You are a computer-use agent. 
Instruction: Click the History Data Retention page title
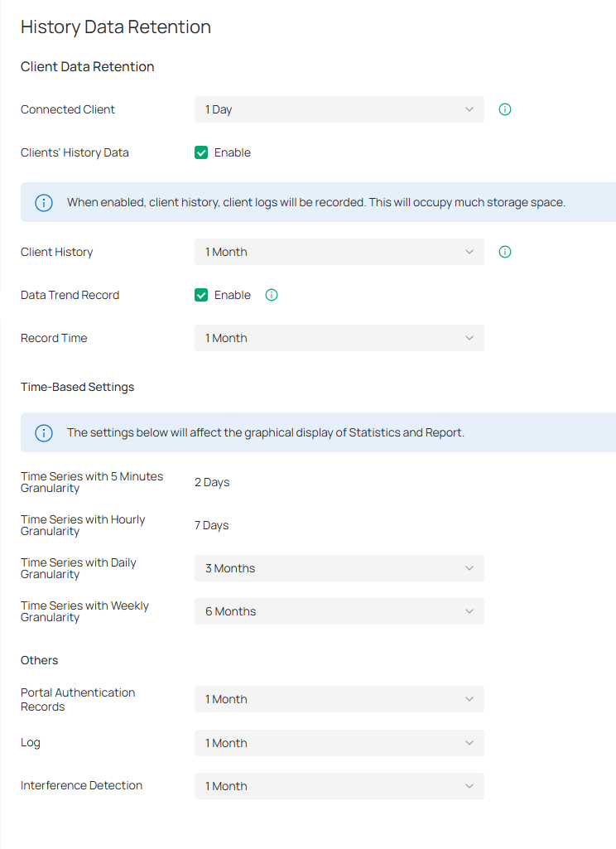pos(116,27)
